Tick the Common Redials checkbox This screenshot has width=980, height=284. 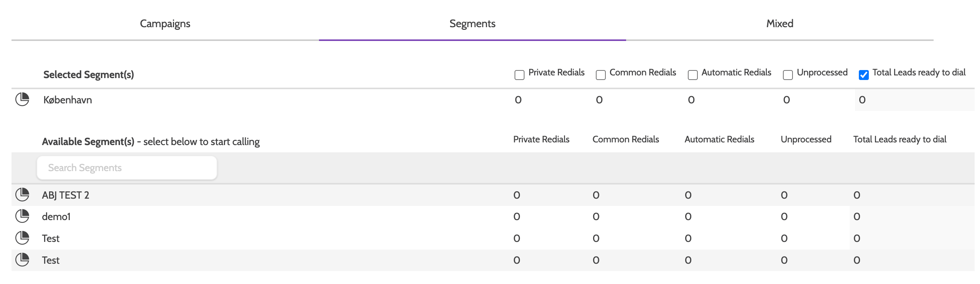(601, 75)
